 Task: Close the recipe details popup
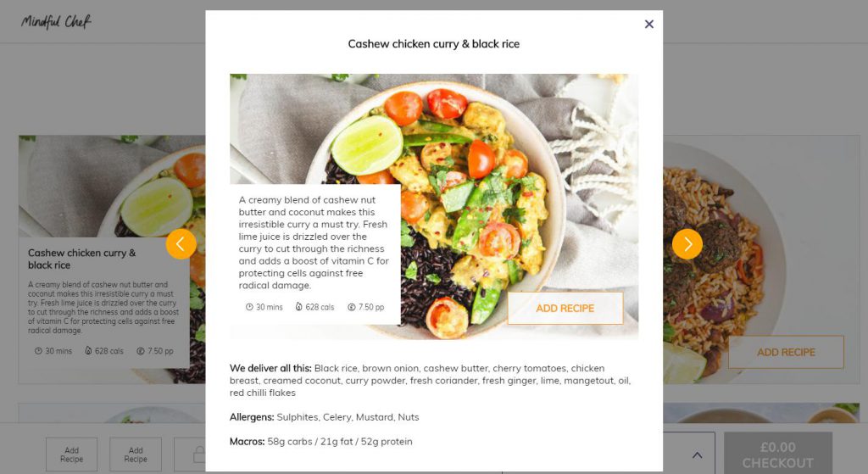coord(648,24)
